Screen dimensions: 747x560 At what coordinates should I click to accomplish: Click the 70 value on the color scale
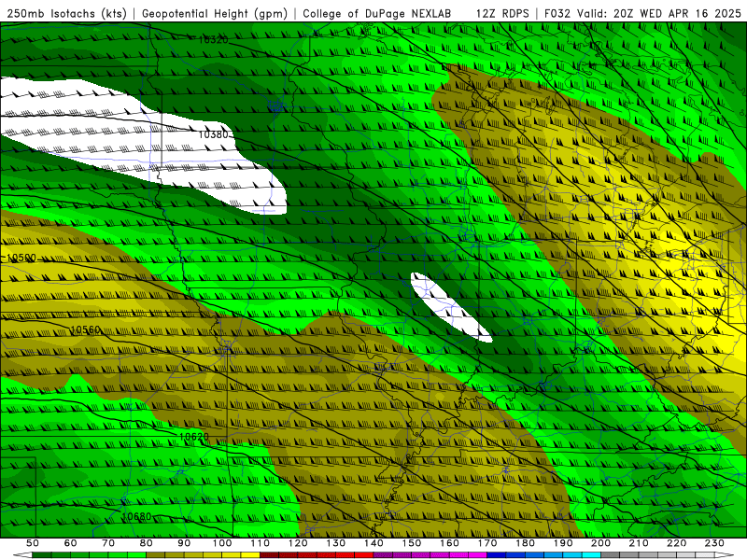click(108, 543)
